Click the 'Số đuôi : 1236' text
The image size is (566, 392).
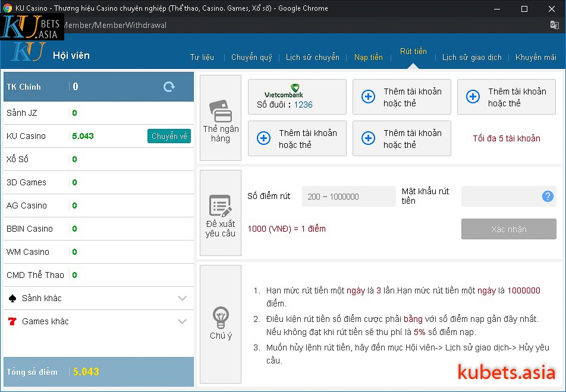click(x=284, y=105)
